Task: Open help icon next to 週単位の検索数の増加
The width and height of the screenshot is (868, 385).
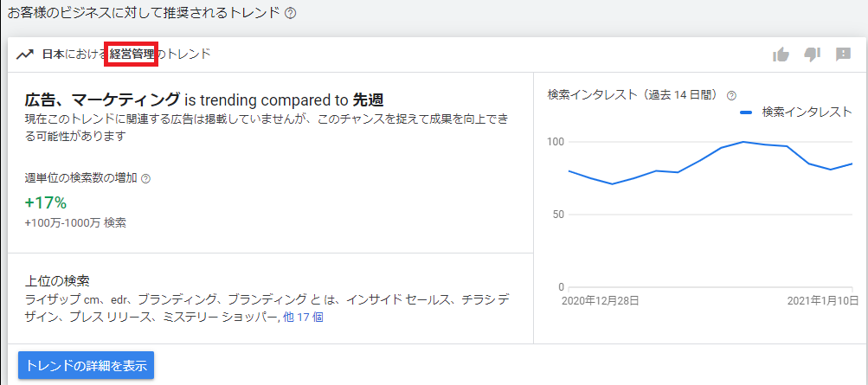Action: pyautogui.click(x=145, y=178)
